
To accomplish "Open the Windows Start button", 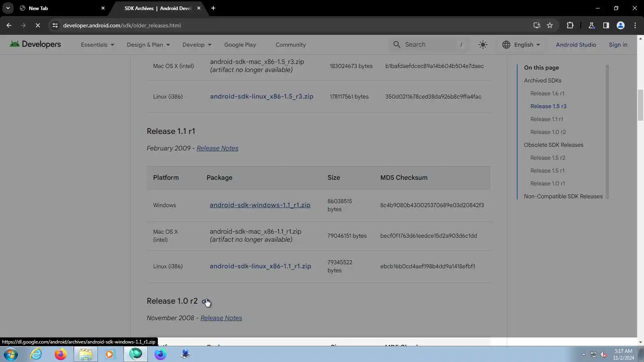I will click(11, 354).
